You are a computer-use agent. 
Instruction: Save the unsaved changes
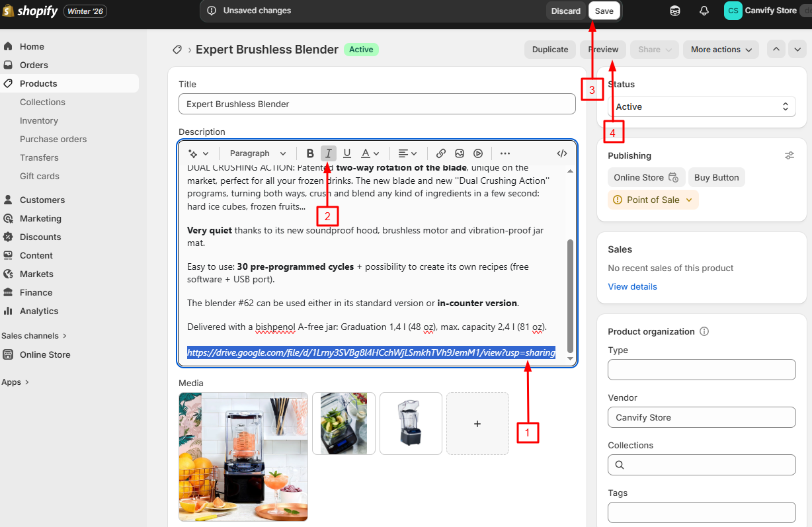[x=604, y=11]
